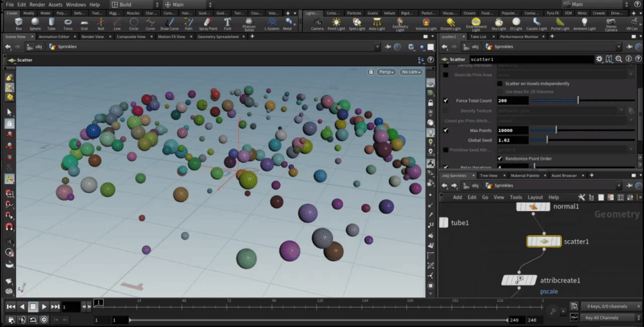Pick the Spray Paint tool

208,24
